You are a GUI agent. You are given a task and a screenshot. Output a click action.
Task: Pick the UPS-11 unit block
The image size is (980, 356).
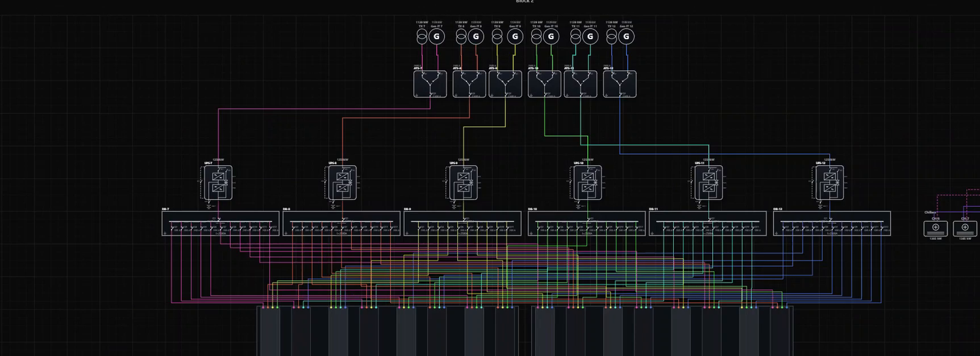coord(709,182)
